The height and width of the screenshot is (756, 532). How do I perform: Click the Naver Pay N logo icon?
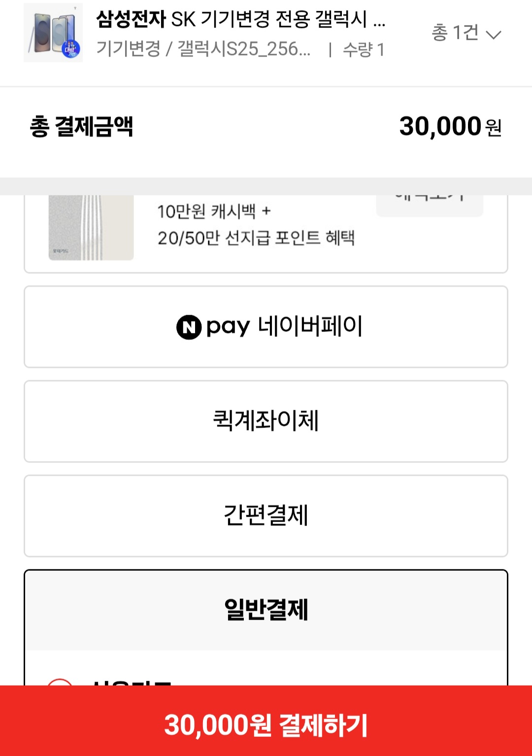pos(189,327)
